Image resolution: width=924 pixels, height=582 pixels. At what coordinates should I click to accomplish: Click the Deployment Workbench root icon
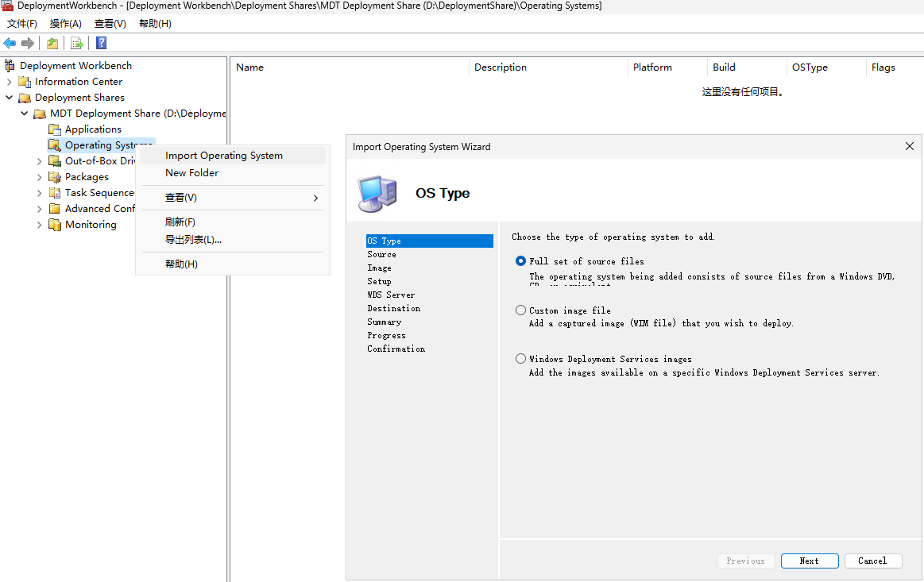[x=8, y=65]
